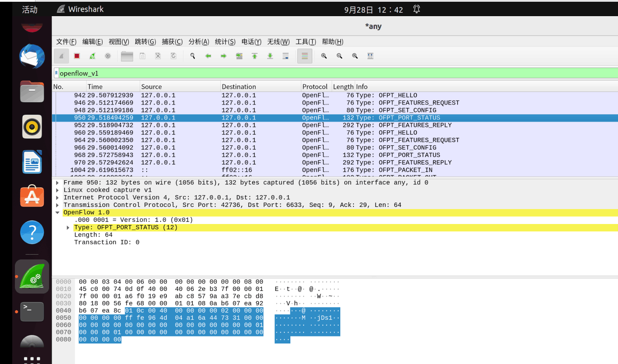Select packet 942 OFPT_HELLO row
The height and width of the screenshot is (364, 618).
pos(335,95)
